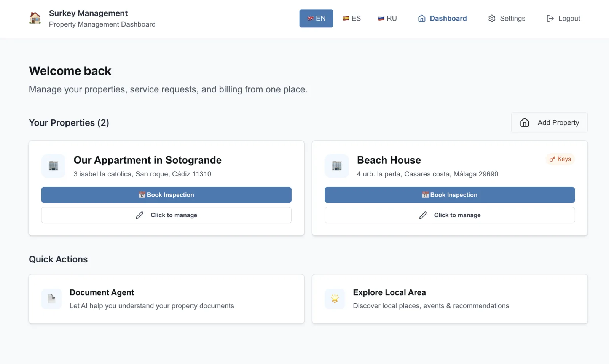Click the Sotogrande apartment building icon
609x364 pixels.
click(53, 166)
